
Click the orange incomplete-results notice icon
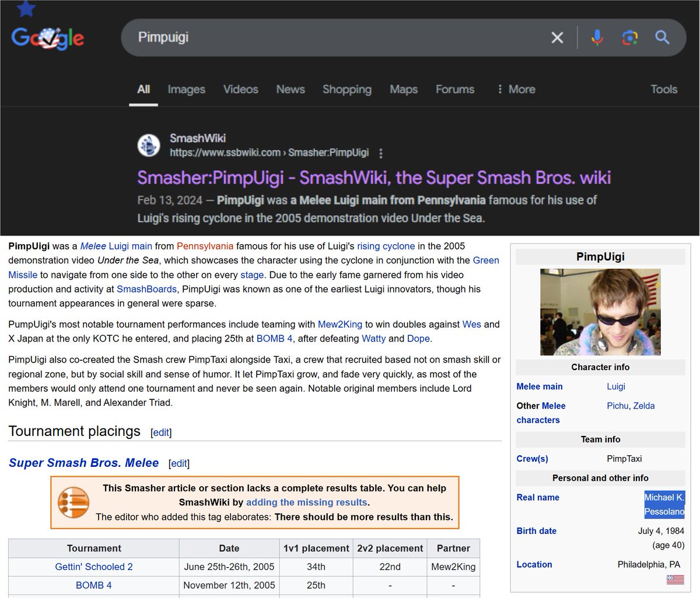tap(73, 502)
